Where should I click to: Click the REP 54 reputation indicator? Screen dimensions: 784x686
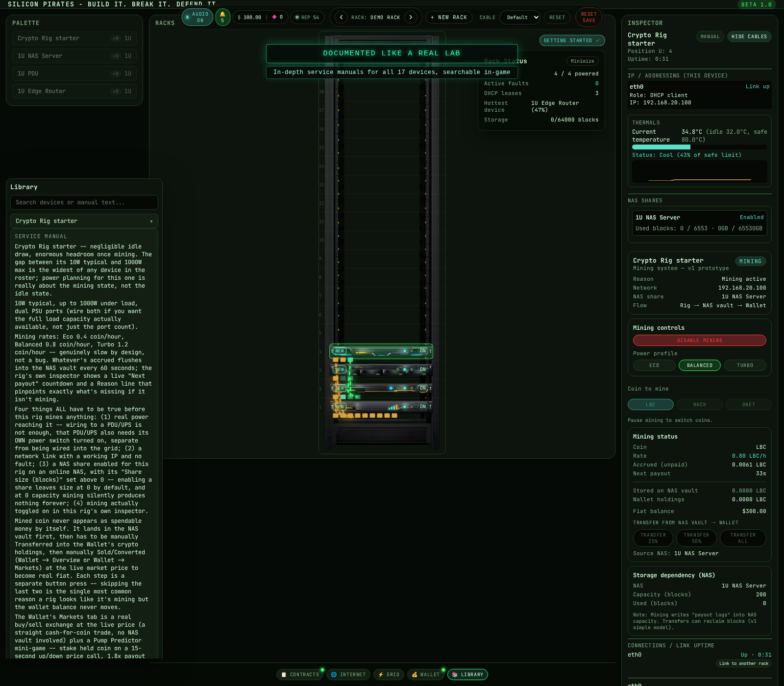coord(307,17)
